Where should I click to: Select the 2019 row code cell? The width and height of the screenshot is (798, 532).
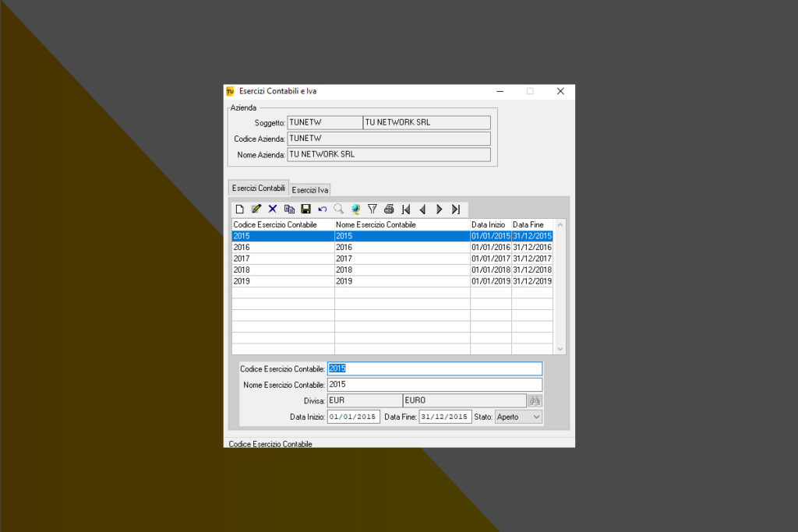[x=283, y=280]
